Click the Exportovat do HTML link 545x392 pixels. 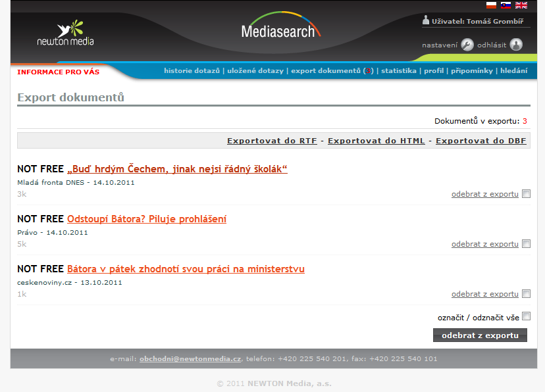click(x=376, y=141)
